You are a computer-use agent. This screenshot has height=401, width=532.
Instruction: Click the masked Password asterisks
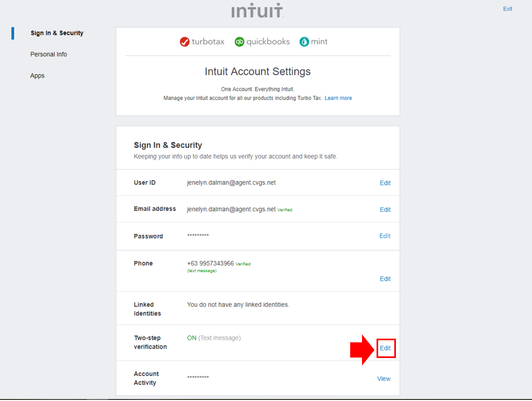coord(198,235)
